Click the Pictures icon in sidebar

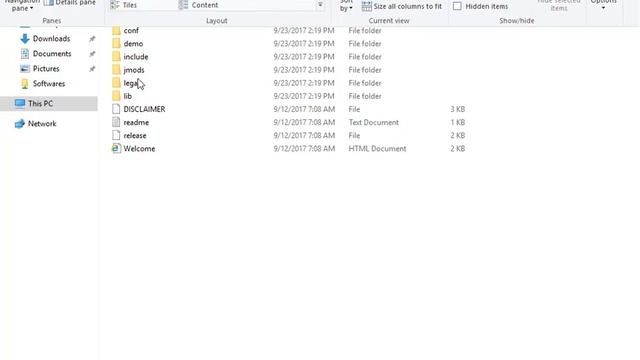tap(25, 69)
